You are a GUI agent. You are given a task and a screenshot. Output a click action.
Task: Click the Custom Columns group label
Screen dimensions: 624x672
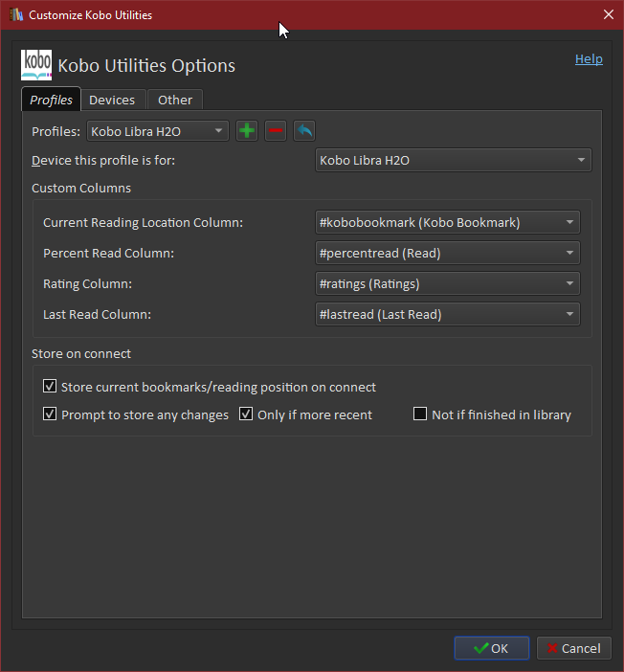coord(81,189)
